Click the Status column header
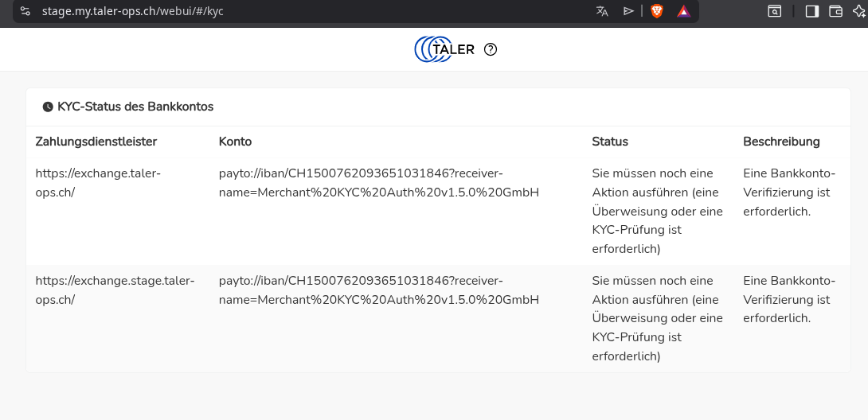This screenshot has height=420, width=868. [610, 142]
